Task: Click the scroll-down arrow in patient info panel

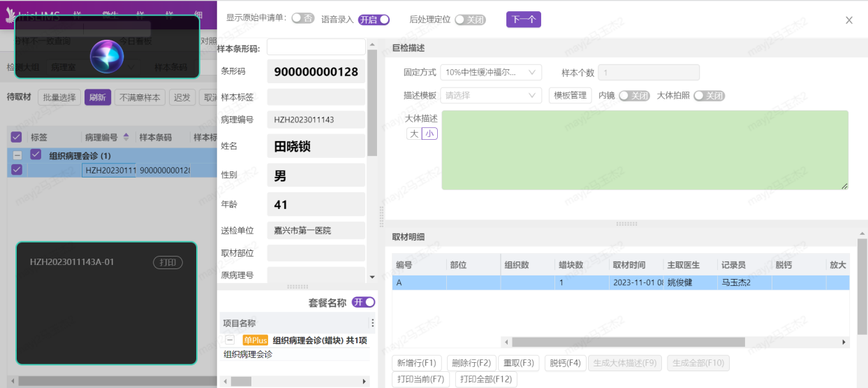Action: (x=372, y=278)
